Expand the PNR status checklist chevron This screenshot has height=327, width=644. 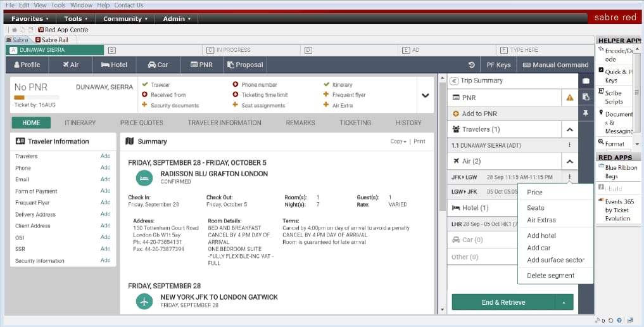click(425, 95)
